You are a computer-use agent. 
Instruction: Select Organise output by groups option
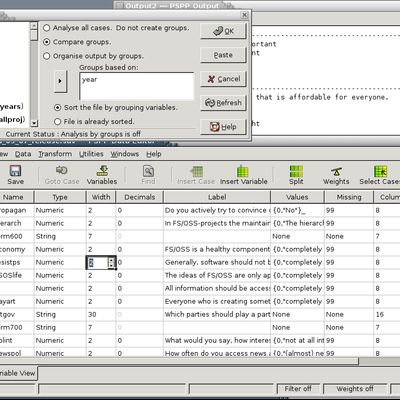pyautogui.click(x=47, y=56)
